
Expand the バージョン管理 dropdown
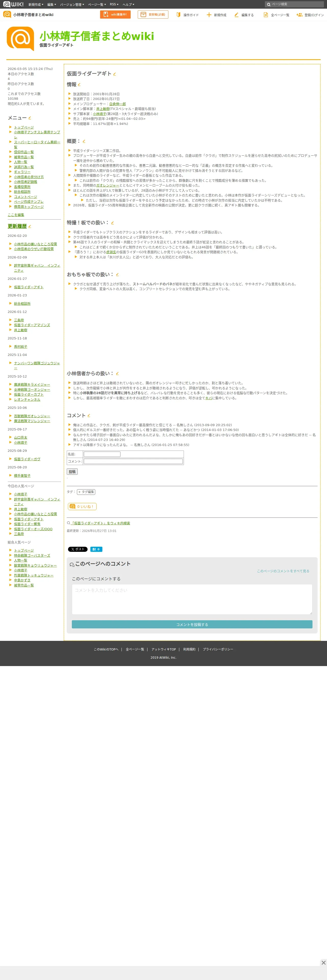[72, 5]
